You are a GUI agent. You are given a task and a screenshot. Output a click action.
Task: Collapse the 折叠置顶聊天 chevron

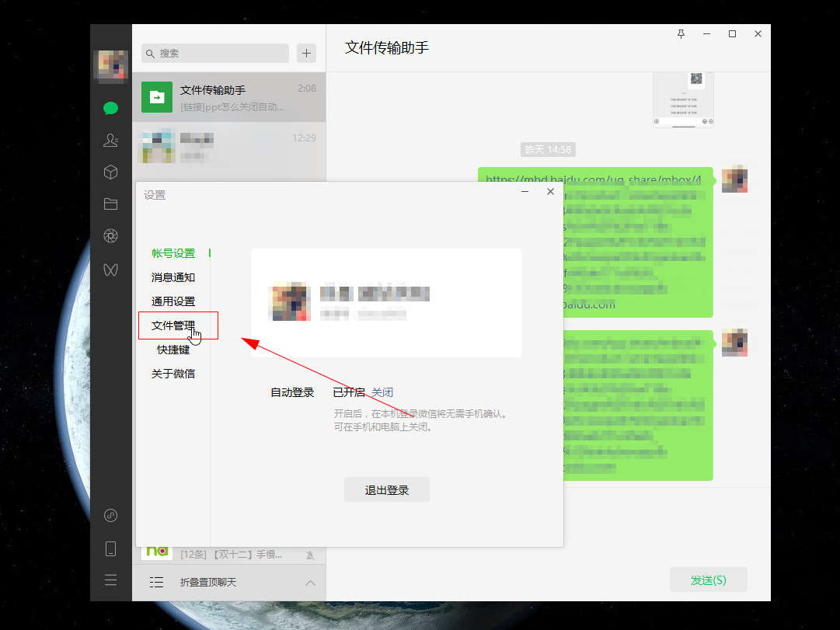click(x=310, y=583)
